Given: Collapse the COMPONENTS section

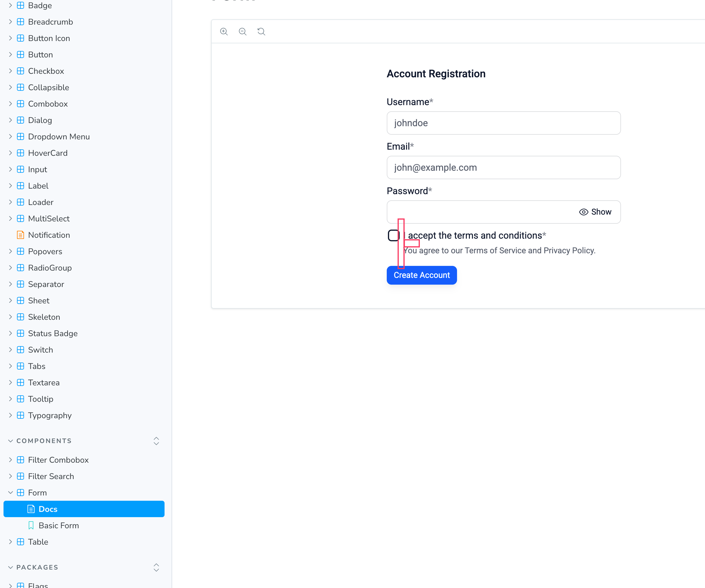Looking at the screenshot, I should coord(11,441).
